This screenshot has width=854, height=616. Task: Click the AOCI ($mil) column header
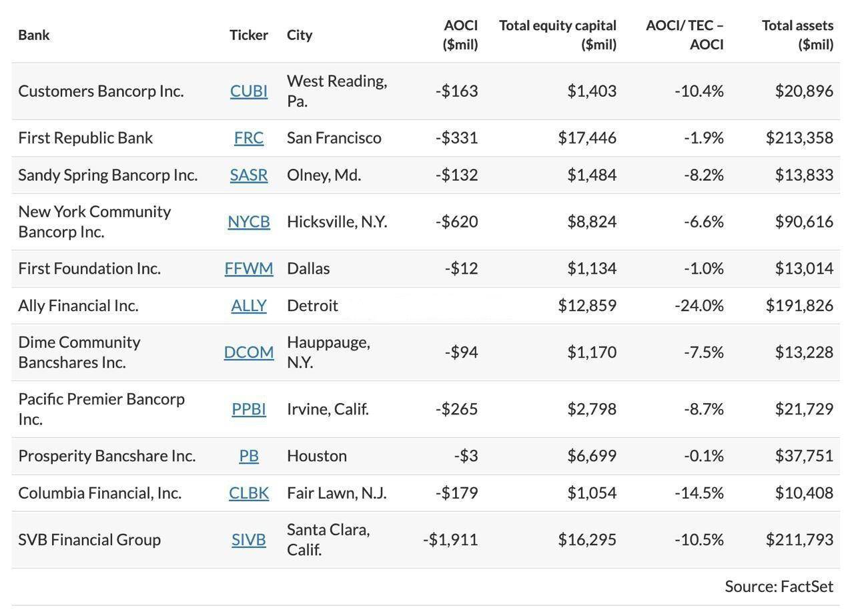460,35
